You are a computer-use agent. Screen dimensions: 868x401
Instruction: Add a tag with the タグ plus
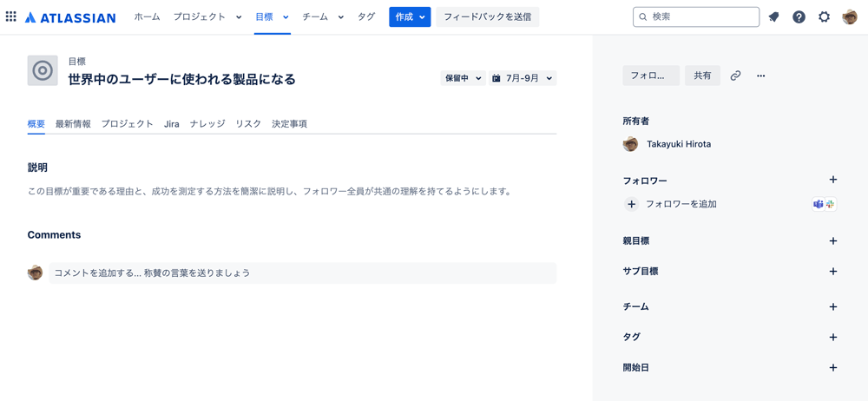[x=833, y=337]
